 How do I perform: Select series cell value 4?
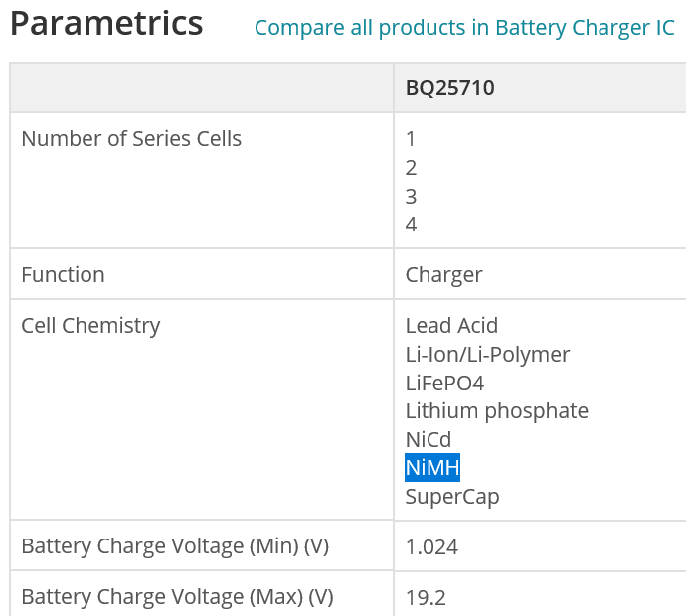click(x=411, y=225)
